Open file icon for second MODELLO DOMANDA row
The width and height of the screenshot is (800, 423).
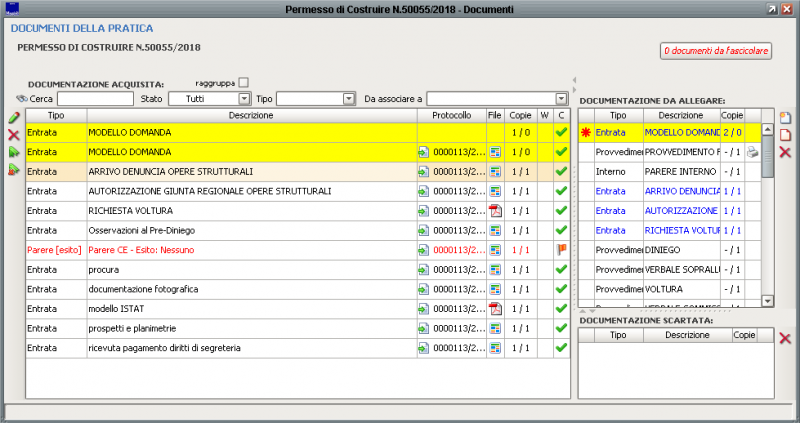click(x=495, y=152)
